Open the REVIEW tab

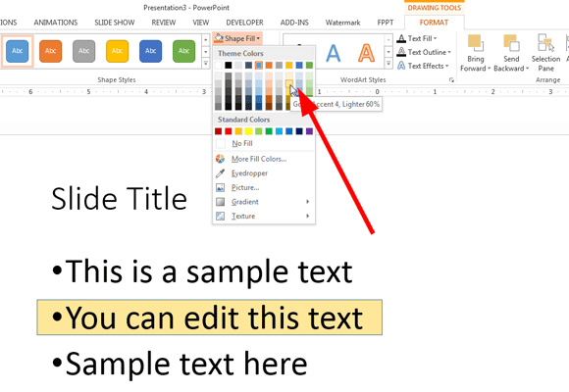[x=164, y=23]
